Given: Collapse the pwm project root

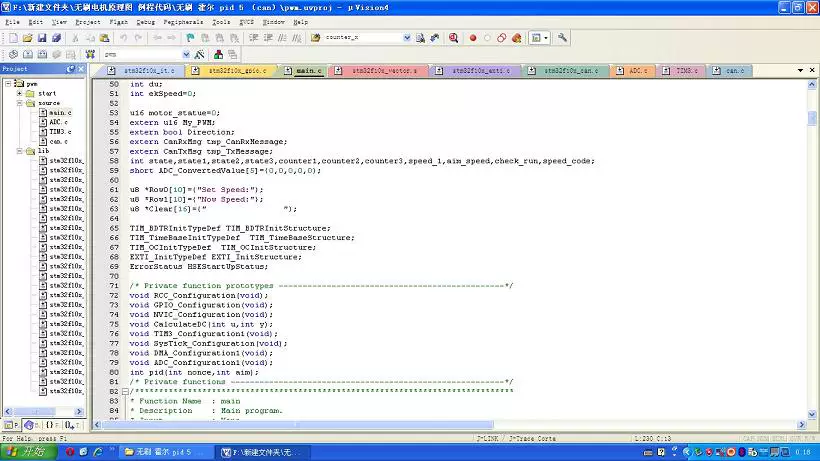Looking at the screenshot, I should point(8,84).
